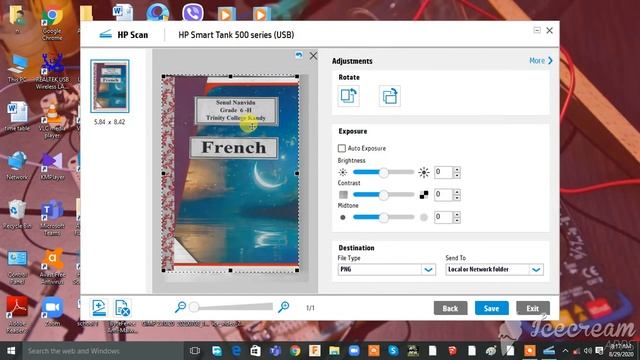This screenshot has height=360, width=640.
Task: Rotate the scan left (counterclockwise)
Action: click(348, 96)
